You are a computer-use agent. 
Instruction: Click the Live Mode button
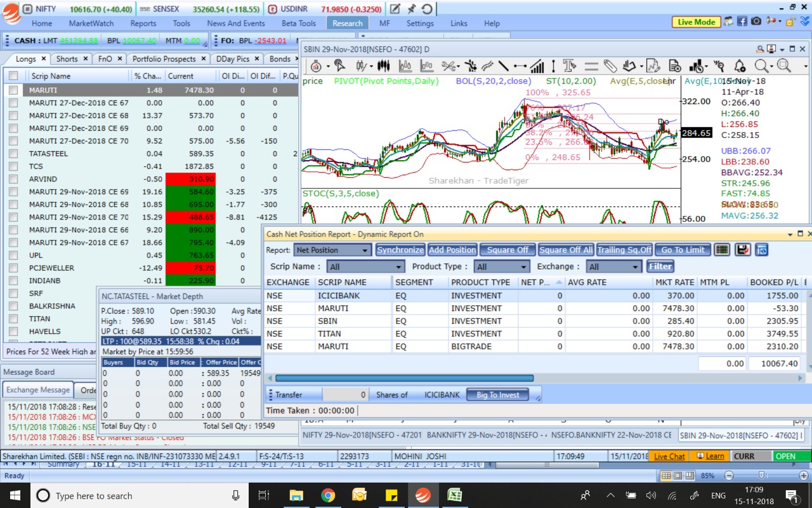click(x=696, y=22)
